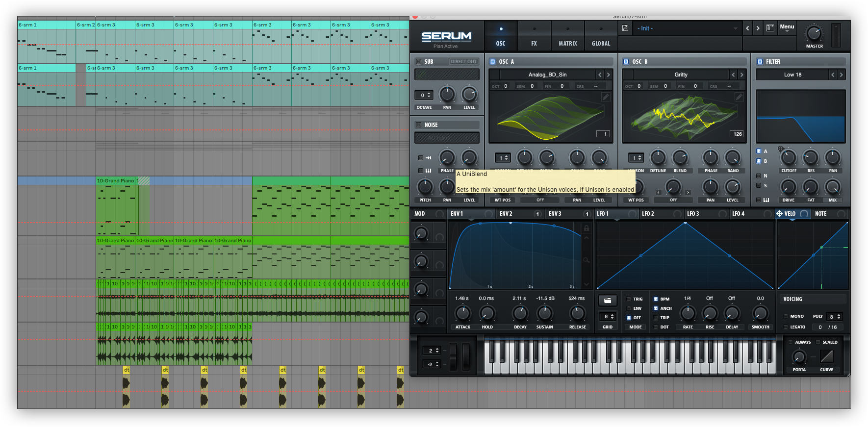The width and height of the screenshot is (868, 427).
Task: Open the Serum Menu dropdown
Action: click(787, 28)
